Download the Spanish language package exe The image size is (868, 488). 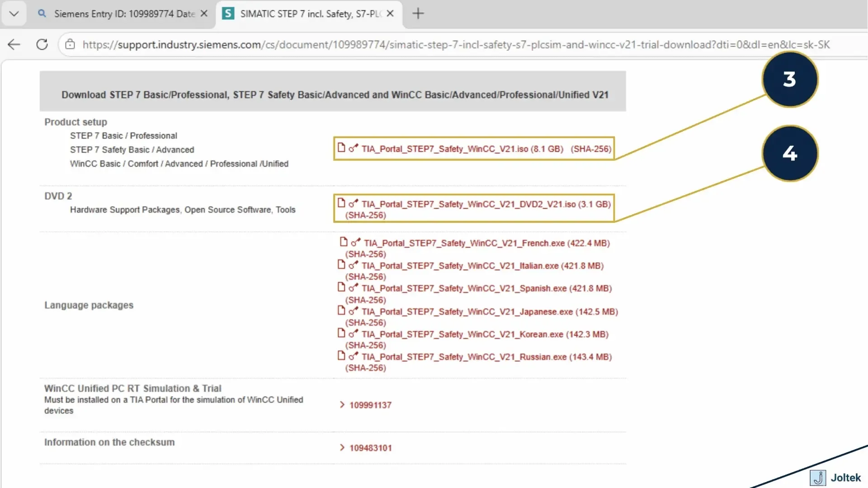tap(486, 288)
